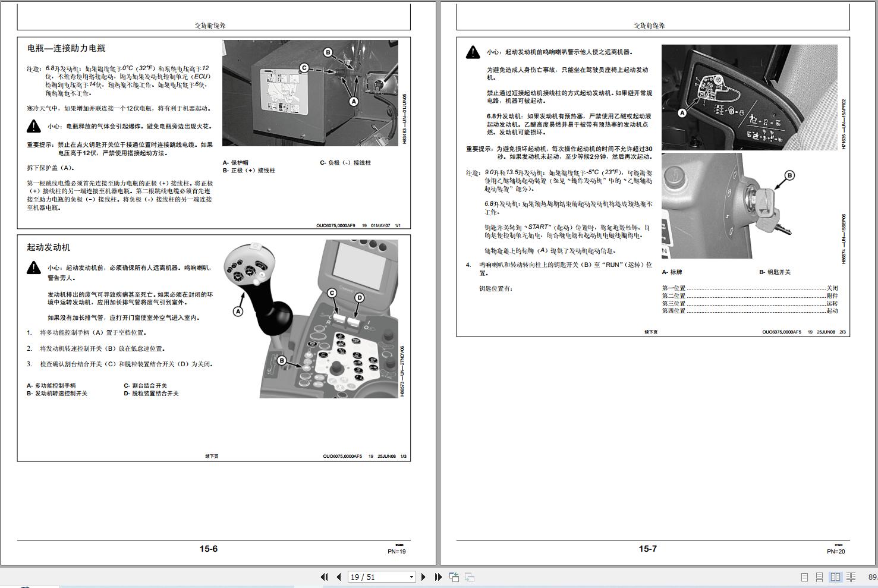Click the warning triangle on page 15-7

pos(473,52)
